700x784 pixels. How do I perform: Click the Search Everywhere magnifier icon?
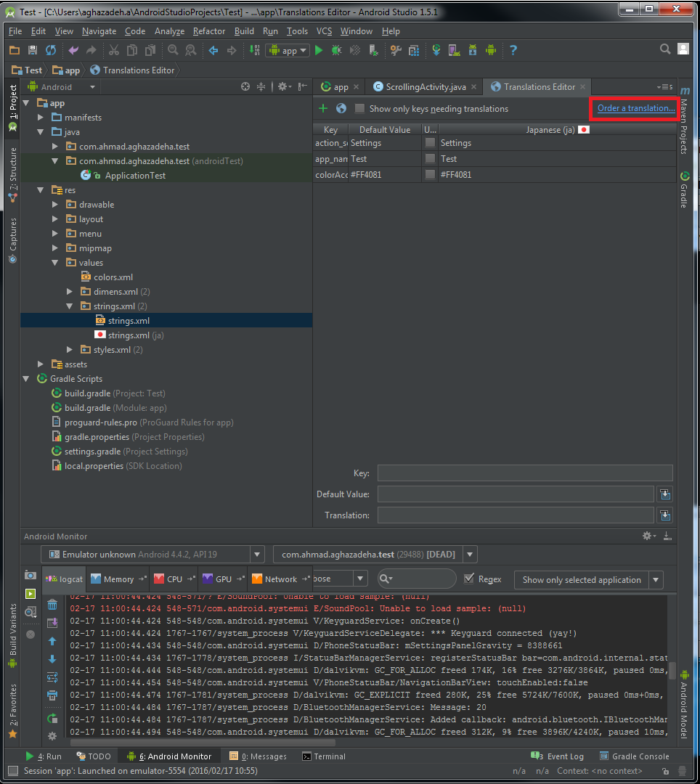pyautogui.click(x=665, y=49)
